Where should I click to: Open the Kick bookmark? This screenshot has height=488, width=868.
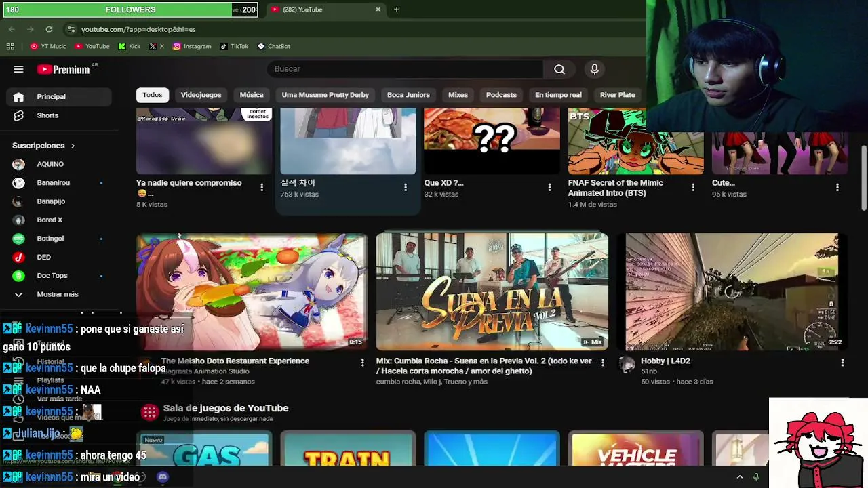click(x=129, y=46)
